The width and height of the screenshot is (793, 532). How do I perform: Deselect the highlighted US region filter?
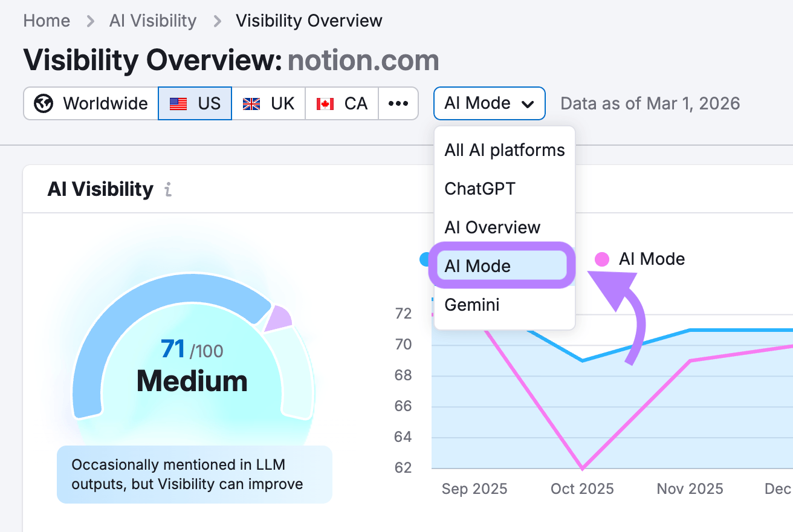[195, 103]
